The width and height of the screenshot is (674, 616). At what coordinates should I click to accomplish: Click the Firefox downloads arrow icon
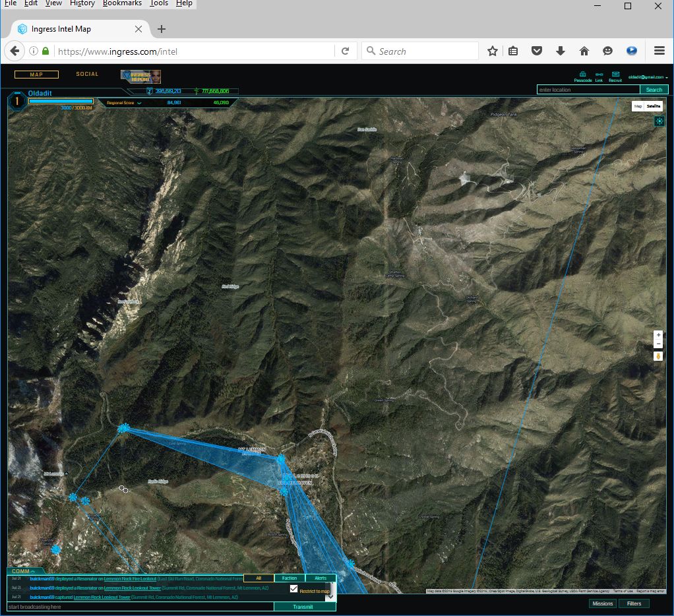pyautogui.click(x=561, y=51)
